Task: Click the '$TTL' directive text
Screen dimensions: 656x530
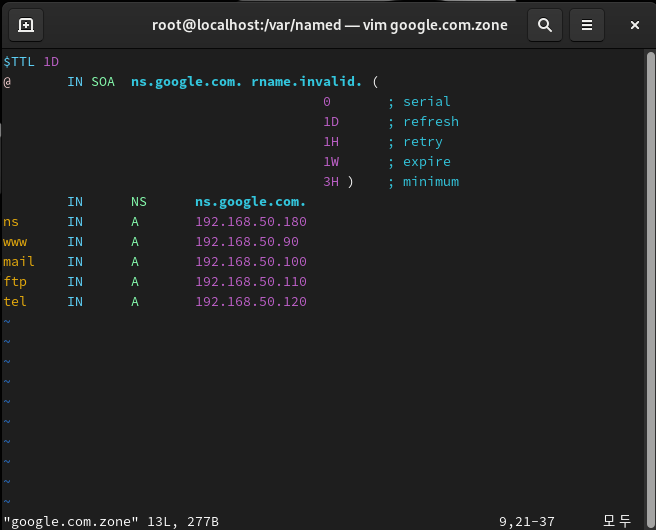Action: tap(19, 62)
